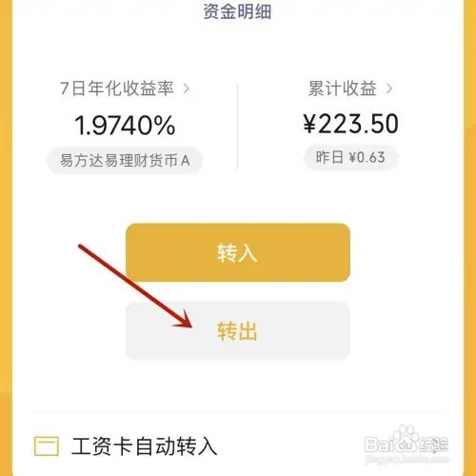Select the 1.9740% yield rate value
The image size is (476, 476).
(x=125, y=126)
